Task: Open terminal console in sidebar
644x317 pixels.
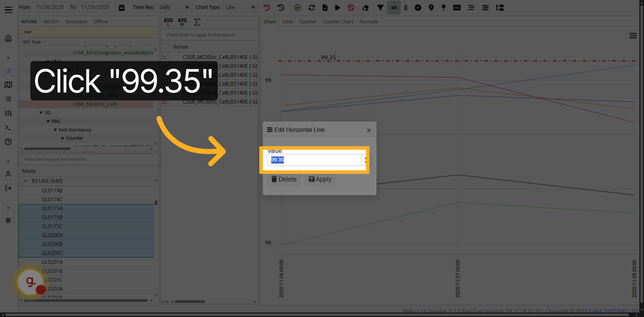Action: 8,128
